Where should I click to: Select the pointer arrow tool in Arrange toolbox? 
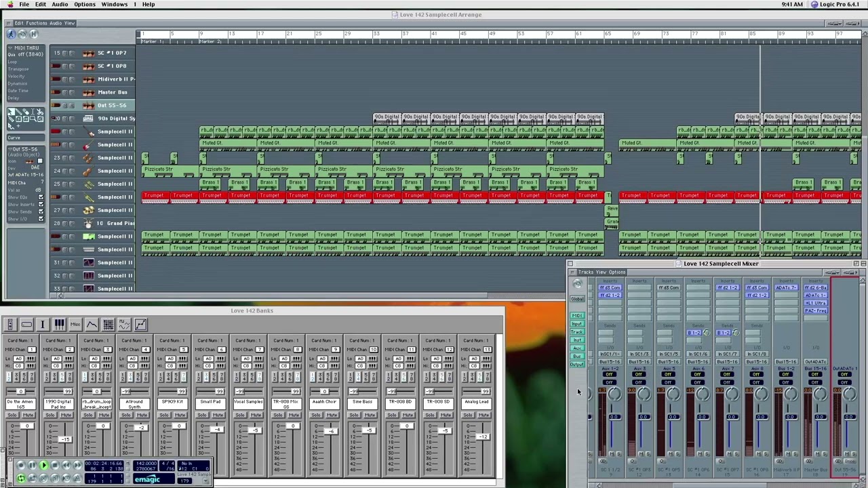[x=11, y=111]
